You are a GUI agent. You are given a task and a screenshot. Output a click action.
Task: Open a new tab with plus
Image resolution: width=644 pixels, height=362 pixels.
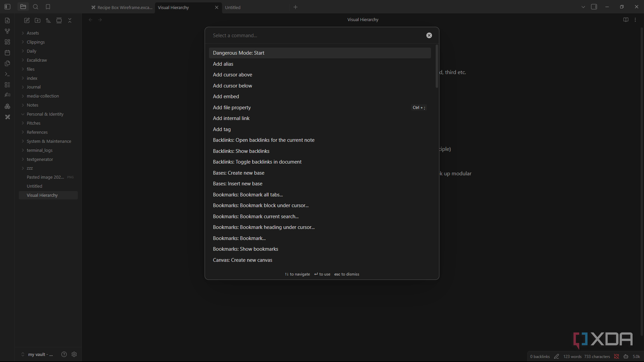(x=296, y=7)
